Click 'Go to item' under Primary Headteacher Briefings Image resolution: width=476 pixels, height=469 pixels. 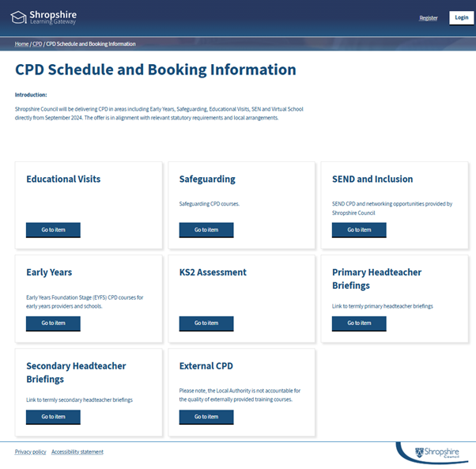click(x=359, y=323)
